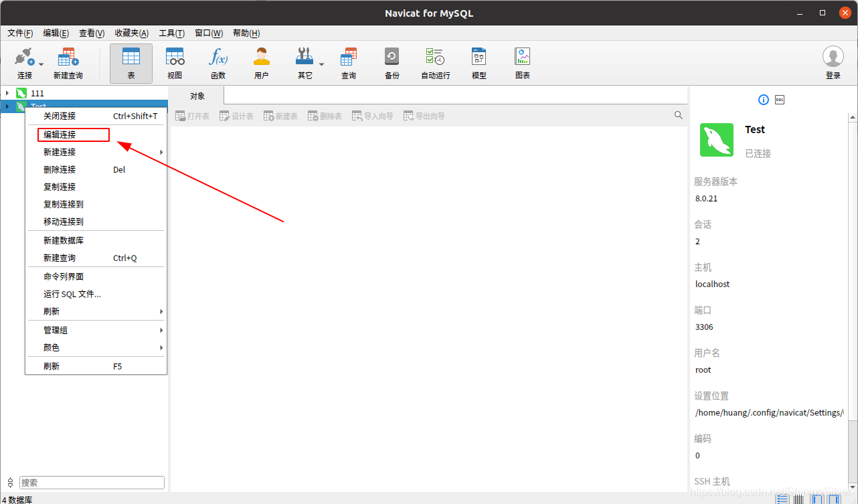Switch to list view icon in status bar
This screenshot has height=504, width=858.
[x=782, y=499]
